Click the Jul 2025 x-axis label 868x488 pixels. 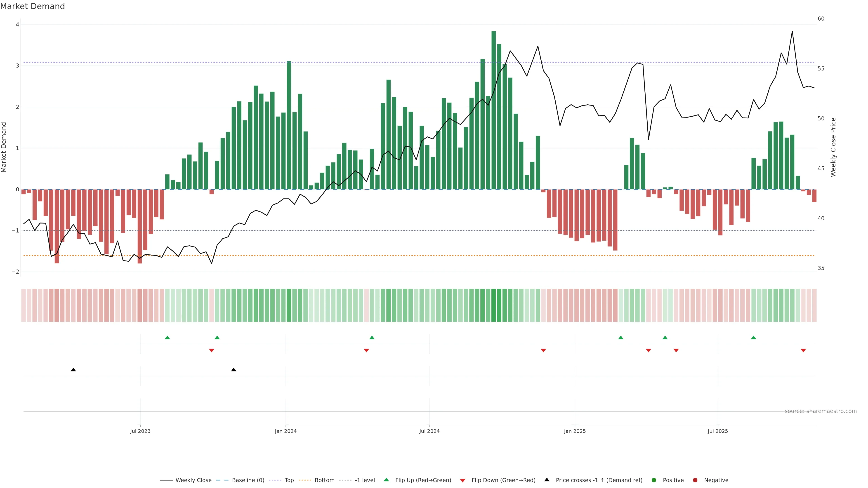[x=718, y=431]
